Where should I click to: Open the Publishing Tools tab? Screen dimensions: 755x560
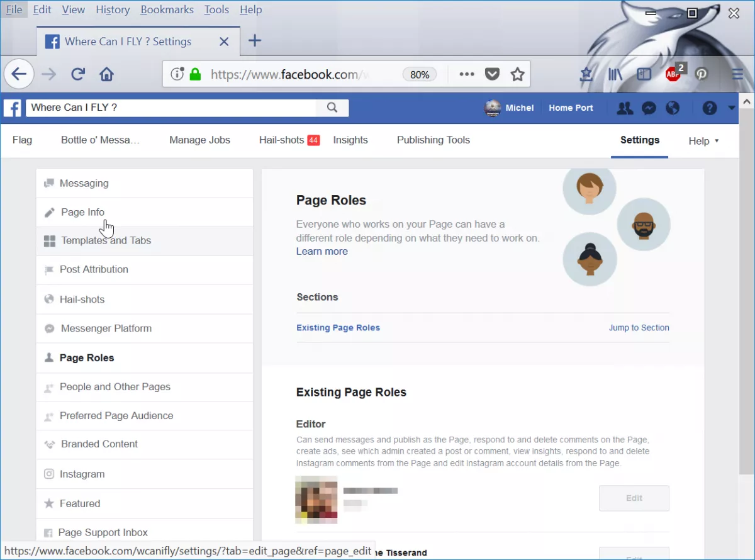(x=433, y=140)
